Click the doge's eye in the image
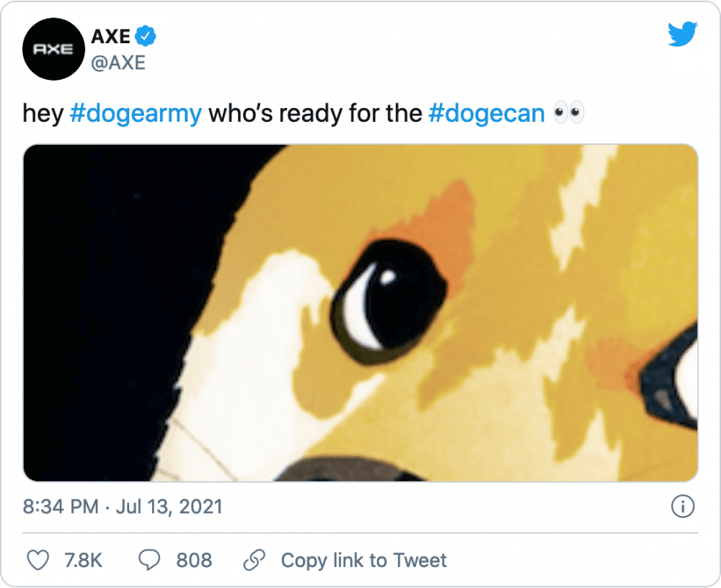Viewport: 721px width, 588px height. (x=389, y=302)
